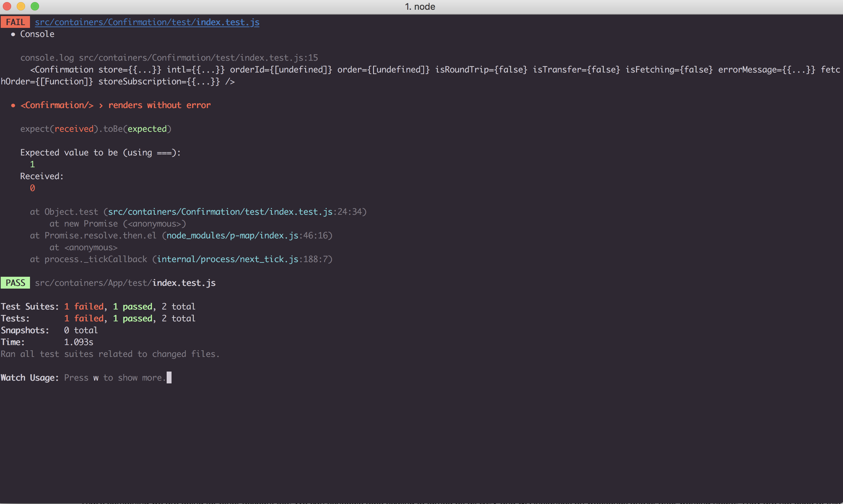Open src/containers/Confirmation/test/index.test.js link

147,22
